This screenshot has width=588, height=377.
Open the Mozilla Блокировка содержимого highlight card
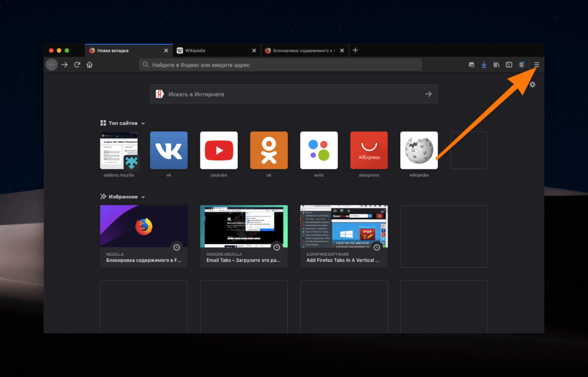point(144,236)
